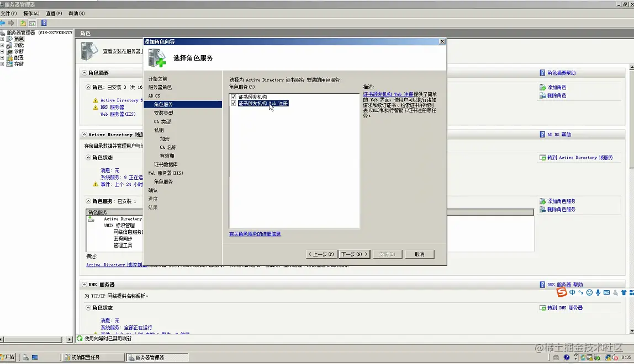Collapse the DNS 服务器 section chevron
Image resolution: width=634 pixels, height=364 pixels.
point(84,285)
